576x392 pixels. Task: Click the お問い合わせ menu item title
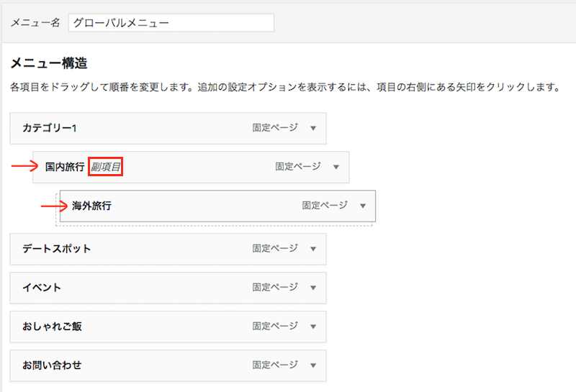point(52,365)
